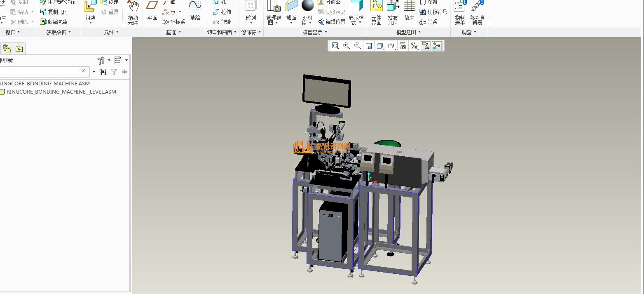644x294 pixels.
Task: Click the 收缩包络 shrinkwrap button
Action: pos(54,22)
